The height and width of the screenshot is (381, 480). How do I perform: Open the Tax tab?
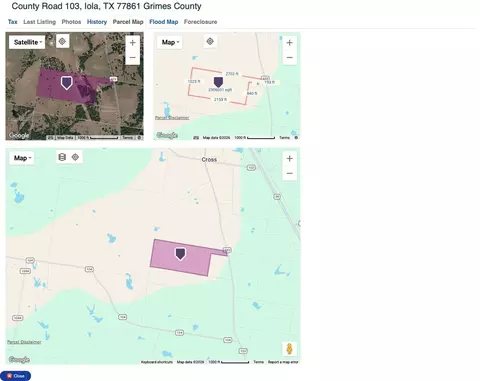click(12, 22)
